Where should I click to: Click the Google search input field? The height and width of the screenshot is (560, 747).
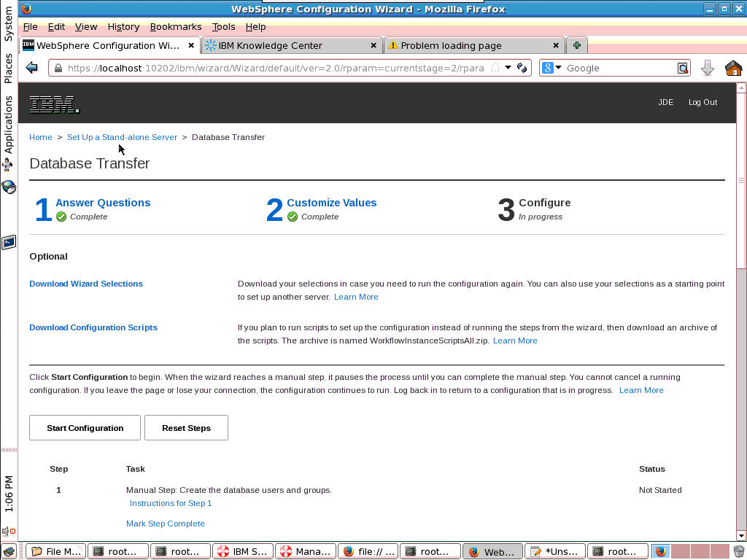pyautogui.click(x=619, y=68)
